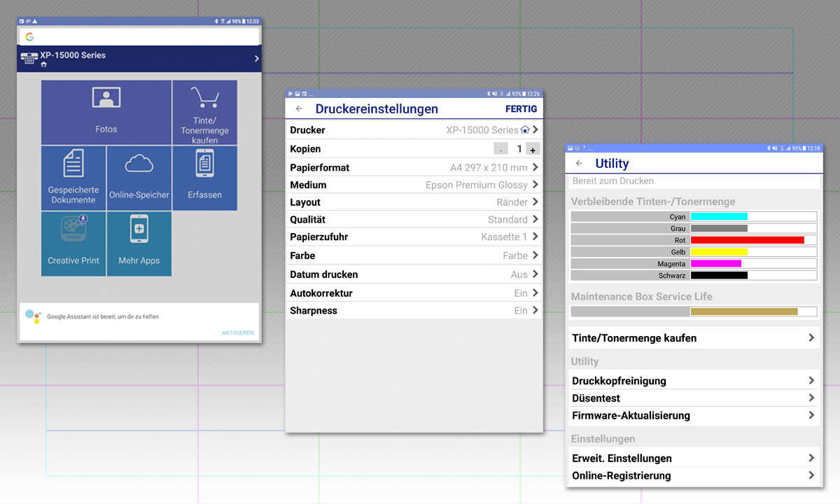Click the Cyan ink level bar
This screenshot has width=840, height=504.
coord(754,217)
